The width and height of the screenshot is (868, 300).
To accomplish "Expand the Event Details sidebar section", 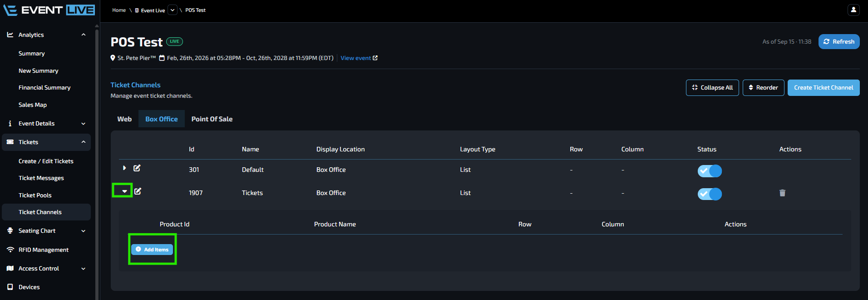I will coord(84,124).
